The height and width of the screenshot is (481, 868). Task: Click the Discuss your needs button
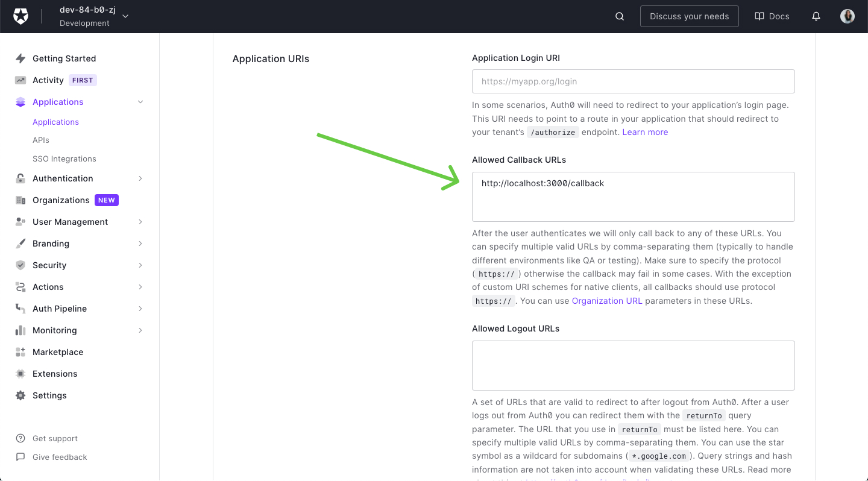(689, 16)
